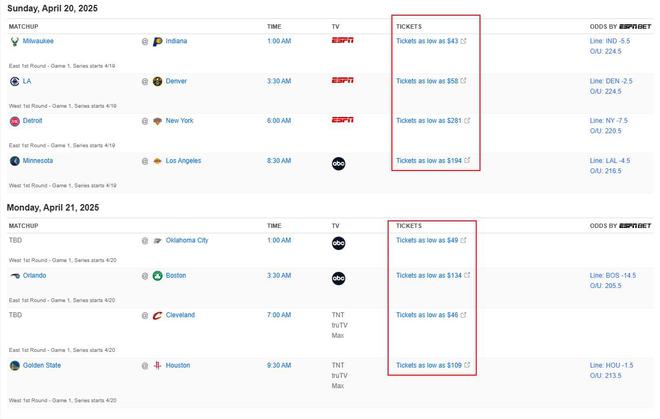The height and width of the screenshot is (419, 660).
Task: Click the Denver Nuggets team logo
Action: coord(157,81)
